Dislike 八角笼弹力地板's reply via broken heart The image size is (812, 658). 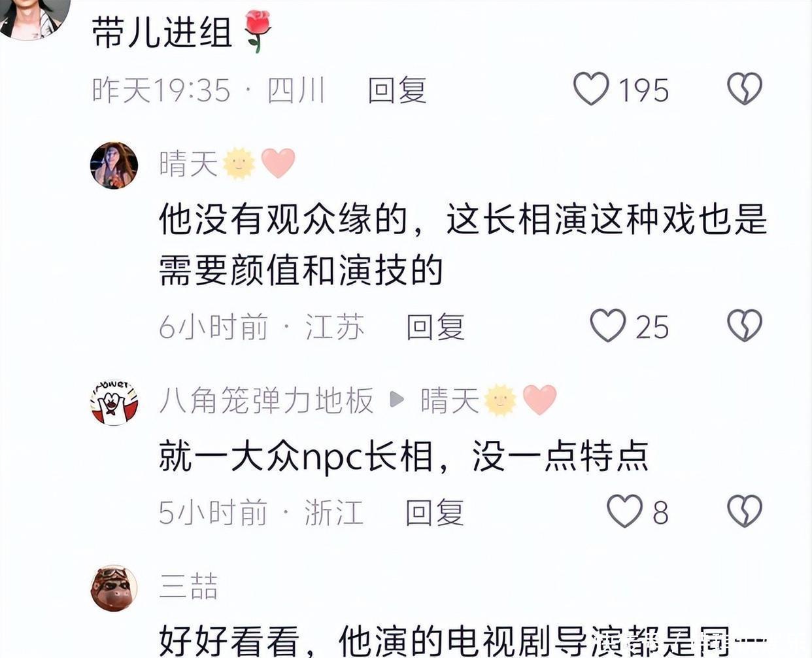(745, 511)
